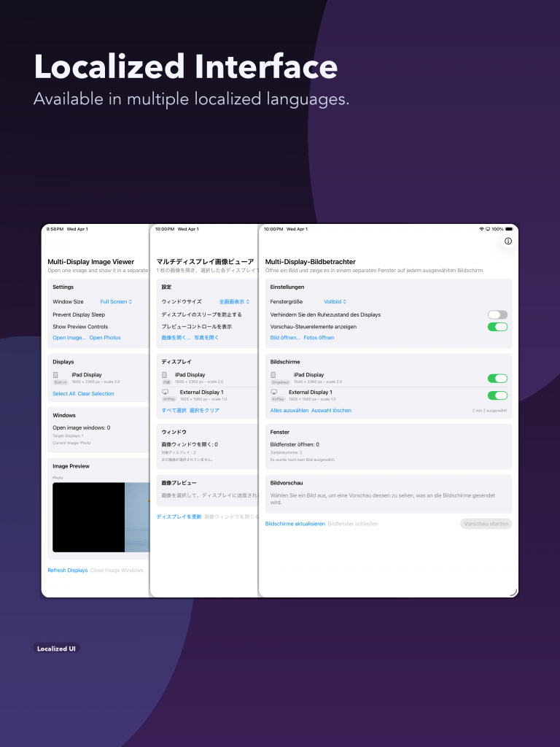Click iPad Display device icon in Bildschirme
This screenshot has width=560, height=747.
(x=273, y=375)
